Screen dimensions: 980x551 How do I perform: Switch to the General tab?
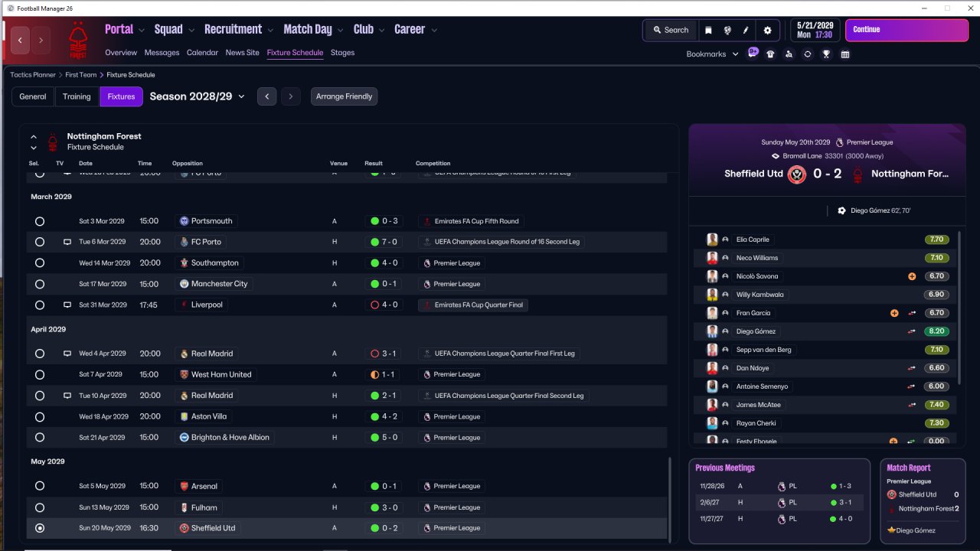coord(33,96)
